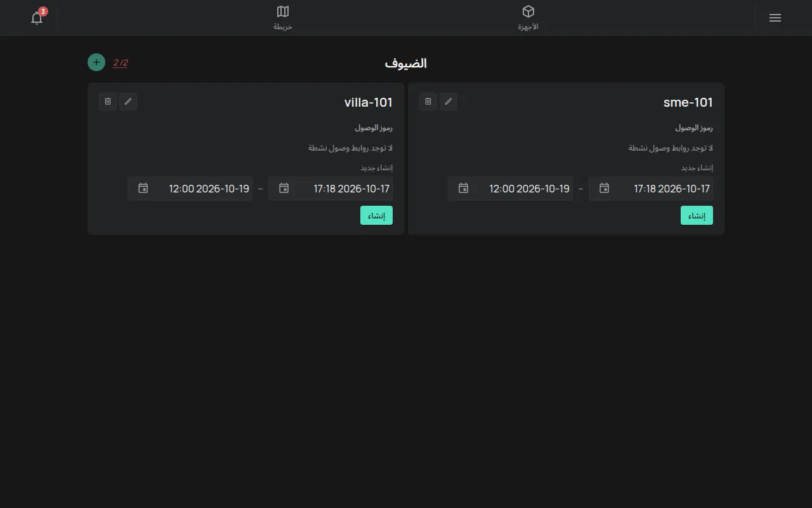812x508 pixels.
Task: Delete the sme-101 guest
Action: point(428,102)
